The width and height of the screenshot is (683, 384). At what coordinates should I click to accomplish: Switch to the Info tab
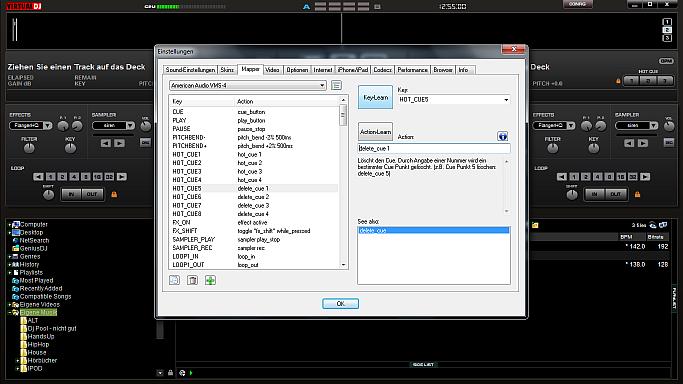463,70
